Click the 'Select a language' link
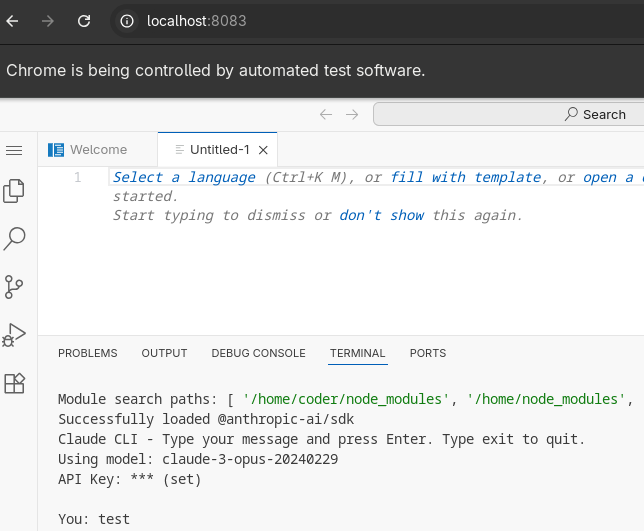The width and height of the screenshot is (644, 531). [184, 177]
